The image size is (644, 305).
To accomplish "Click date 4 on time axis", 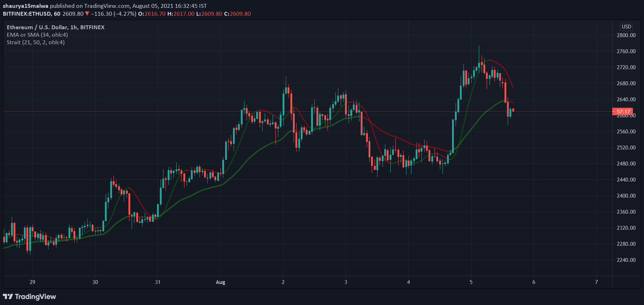I will [409, 282].
